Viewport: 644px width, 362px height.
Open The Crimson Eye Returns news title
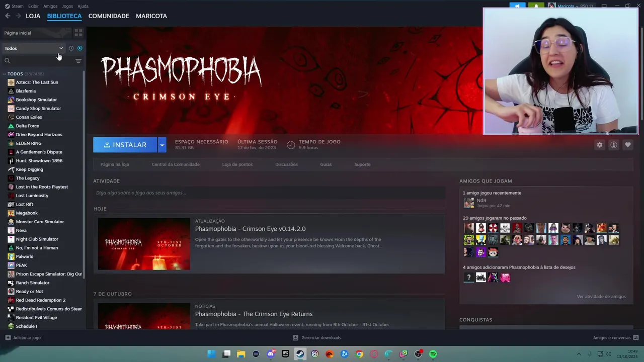tap(254, 314)
